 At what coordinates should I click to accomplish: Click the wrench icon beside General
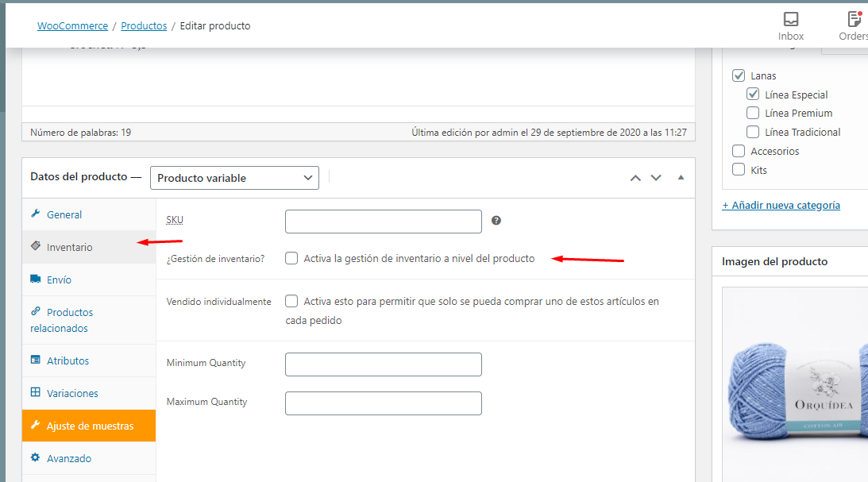[35, 214]
